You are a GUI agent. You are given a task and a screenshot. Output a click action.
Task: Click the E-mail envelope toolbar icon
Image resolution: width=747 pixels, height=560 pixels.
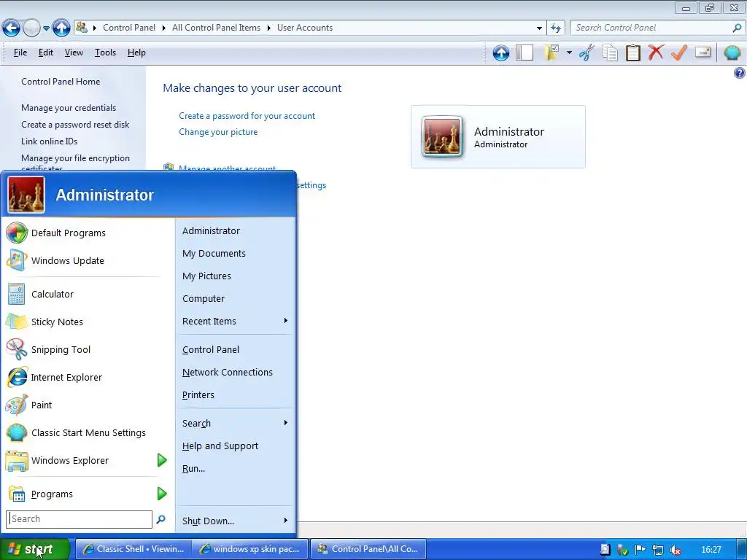pos(703,52)
